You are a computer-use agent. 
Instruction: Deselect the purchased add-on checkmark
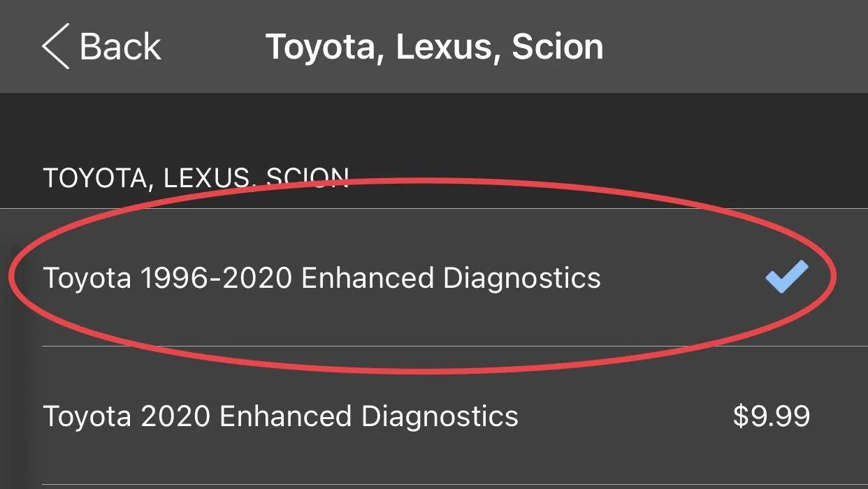coord(786,277)
